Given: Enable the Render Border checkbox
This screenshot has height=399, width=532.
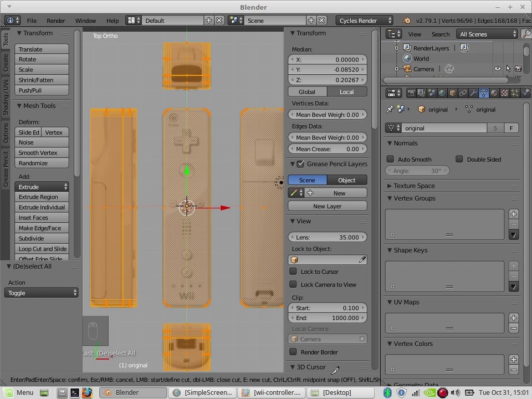Looking at the screenshot, I should (x=293, y=352).
